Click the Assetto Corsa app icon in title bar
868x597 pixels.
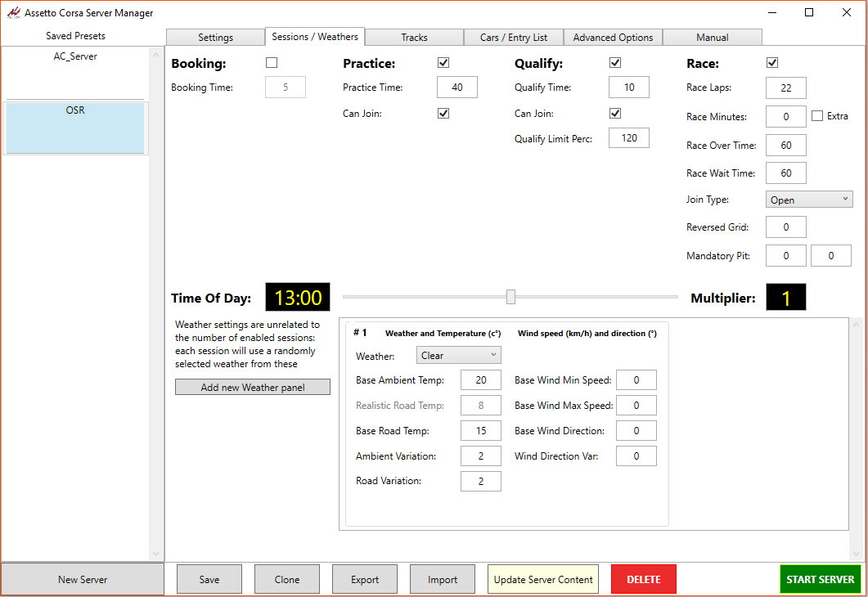[x=13, y=12]
